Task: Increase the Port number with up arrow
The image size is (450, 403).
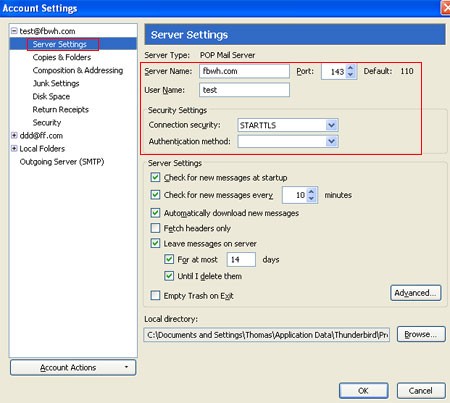Action: (x=350, y=68)
